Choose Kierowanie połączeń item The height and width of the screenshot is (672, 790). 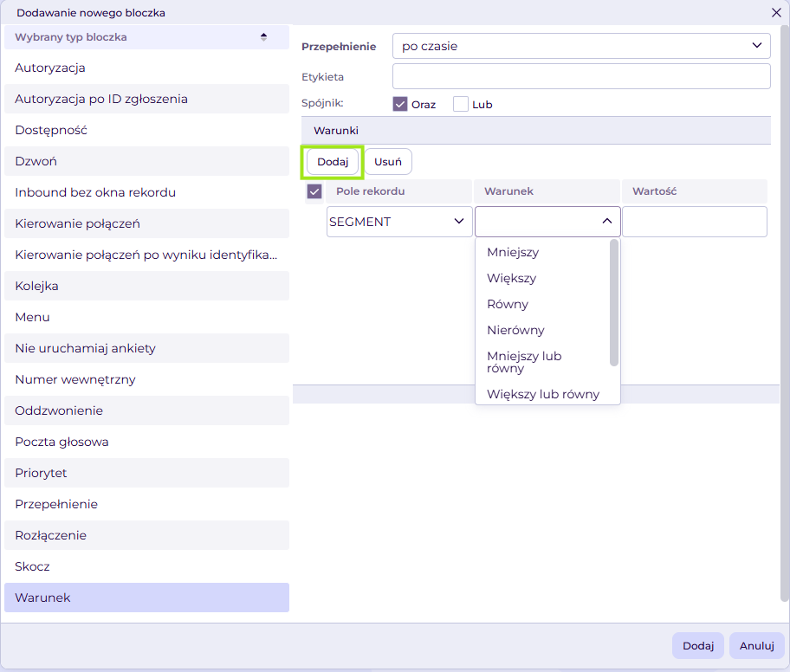(146, 223)
